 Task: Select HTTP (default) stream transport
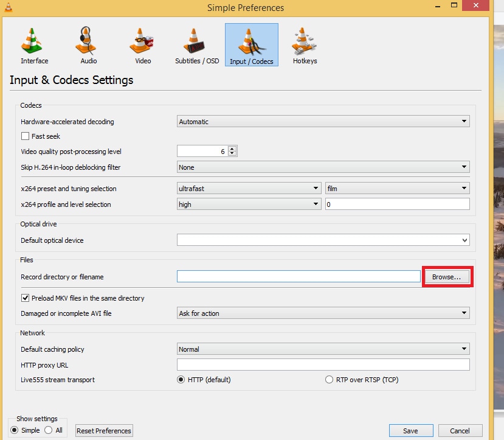pos(181,380)
